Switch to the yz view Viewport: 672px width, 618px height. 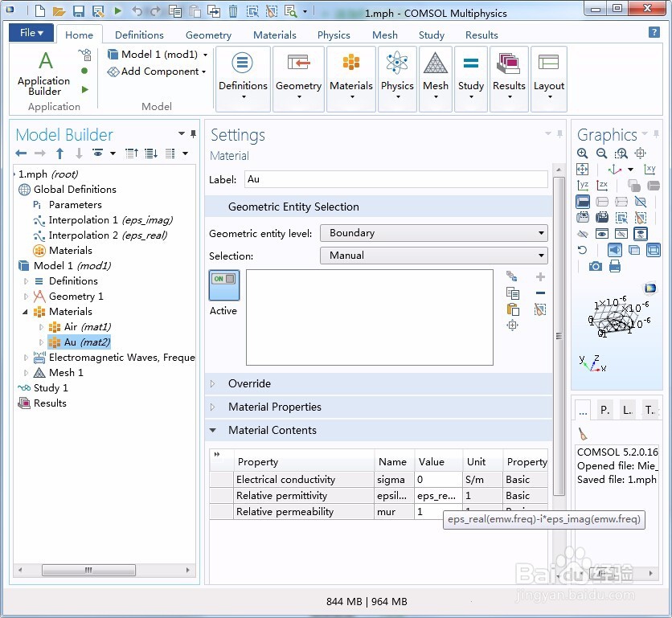(x=583, y=185)
